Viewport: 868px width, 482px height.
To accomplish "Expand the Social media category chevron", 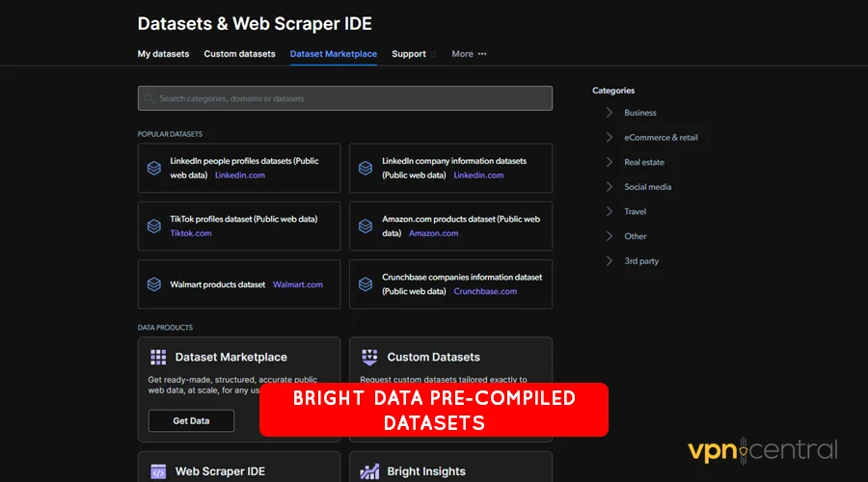I will pos(609,186).
